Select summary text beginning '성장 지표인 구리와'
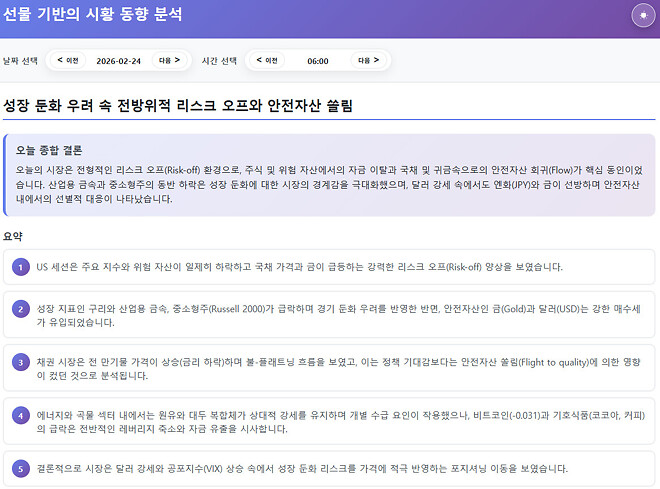 (339, 316)
